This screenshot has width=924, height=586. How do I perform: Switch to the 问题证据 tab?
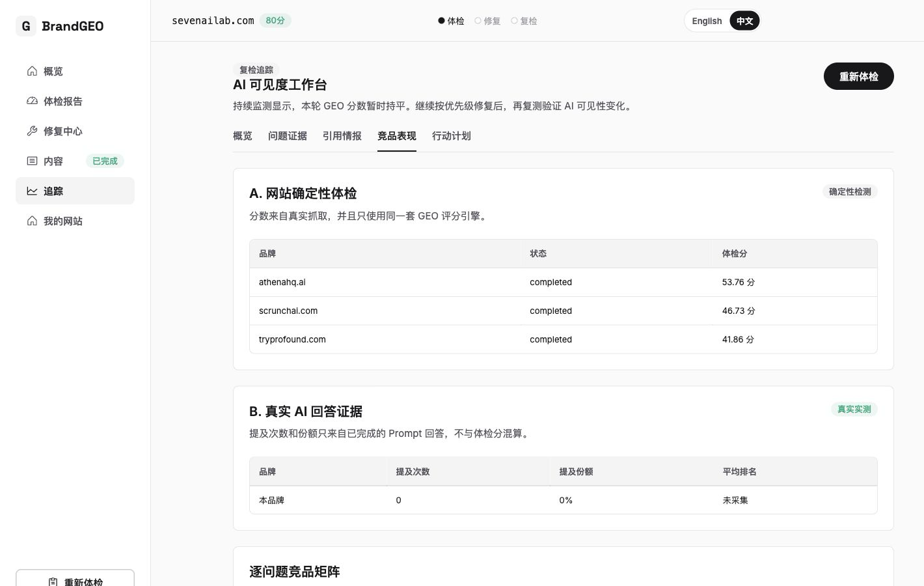tap(288, 136)
